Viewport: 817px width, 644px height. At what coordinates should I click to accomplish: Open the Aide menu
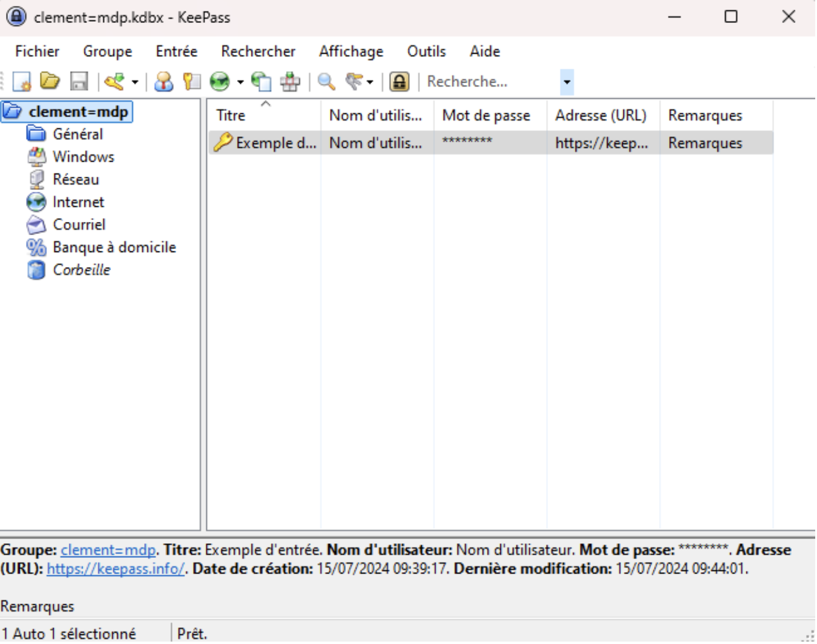coord(485,51)
